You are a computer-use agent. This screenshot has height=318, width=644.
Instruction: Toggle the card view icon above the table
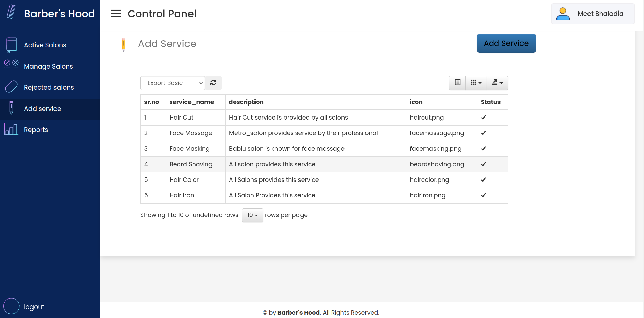tap(457, 83)
